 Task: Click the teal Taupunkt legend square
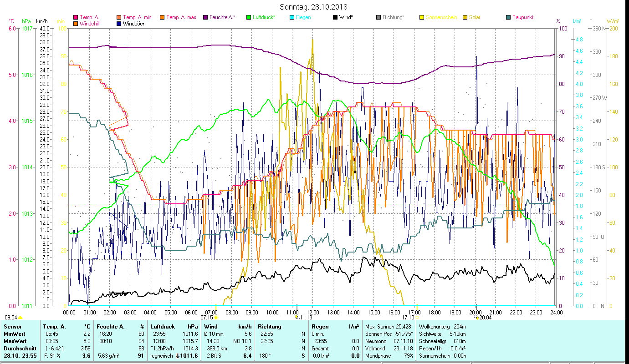coord(508,18)
